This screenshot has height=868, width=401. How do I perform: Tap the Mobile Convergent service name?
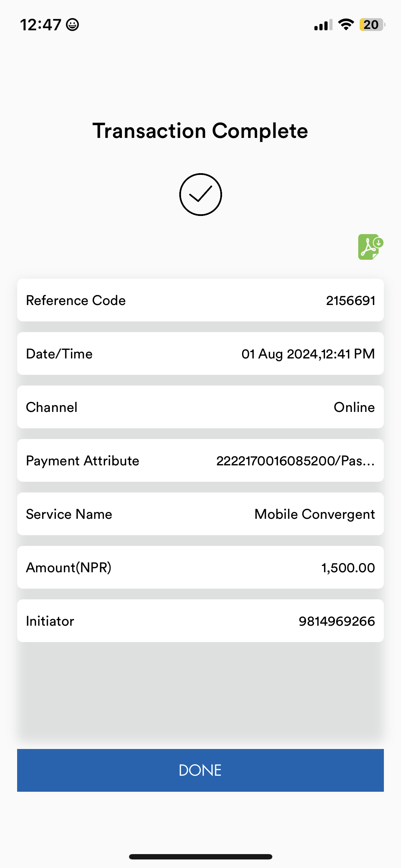click(x=315, y=514)
